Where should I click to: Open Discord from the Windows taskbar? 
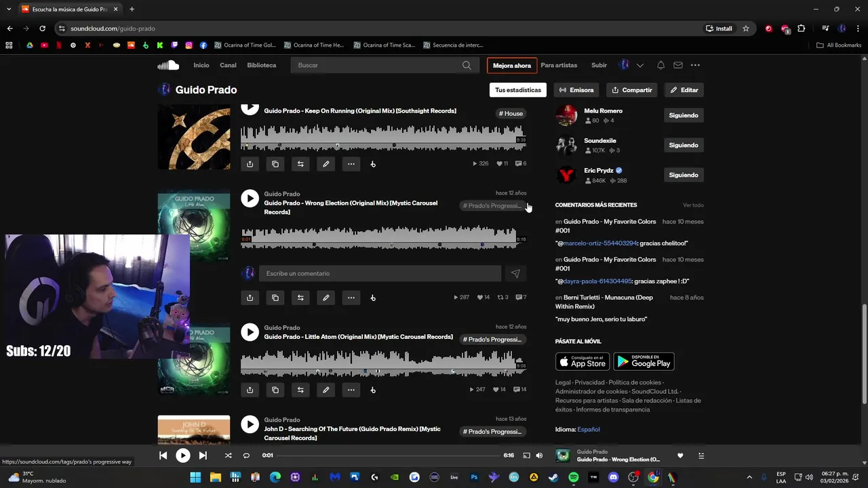[x=614, y=477]
